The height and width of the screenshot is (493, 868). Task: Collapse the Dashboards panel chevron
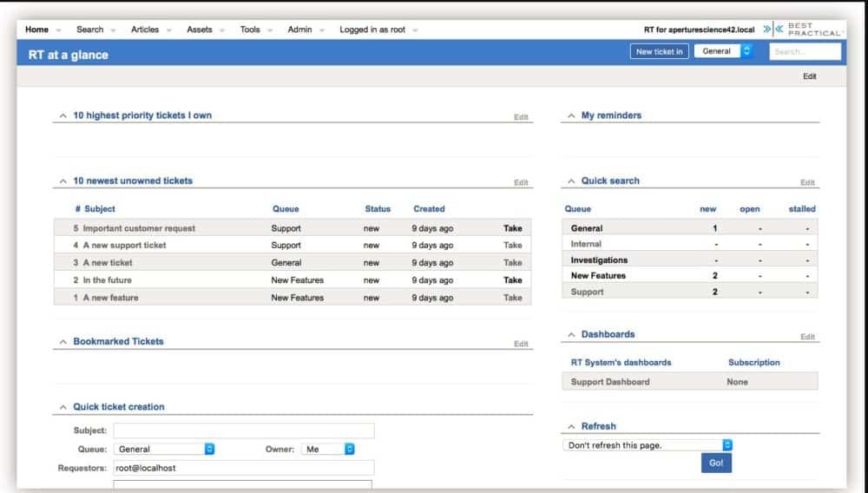tap(571, 335)
